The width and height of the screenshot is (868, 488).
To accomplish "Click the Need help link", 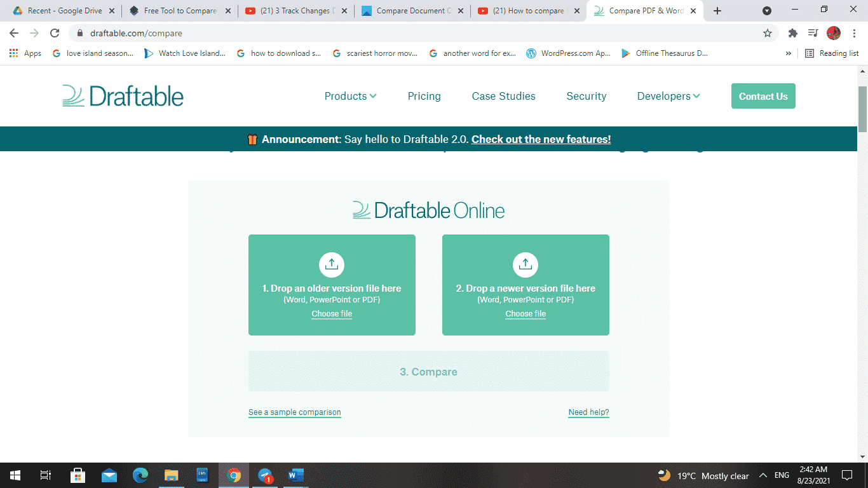I will (x=588, y=412).
